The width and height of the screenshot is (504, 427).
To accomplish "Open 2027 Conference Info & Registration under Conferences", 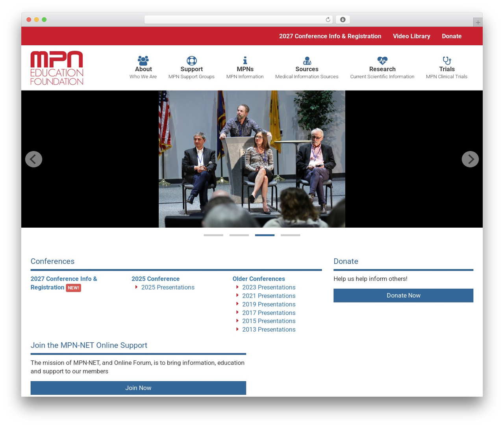I will (x=64, y=283).
